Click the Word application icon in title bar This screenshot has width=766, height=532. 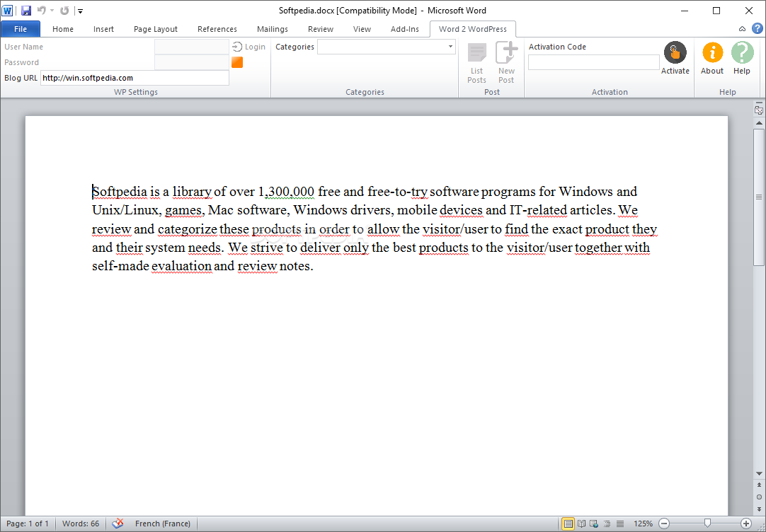[x=7, y=10]
